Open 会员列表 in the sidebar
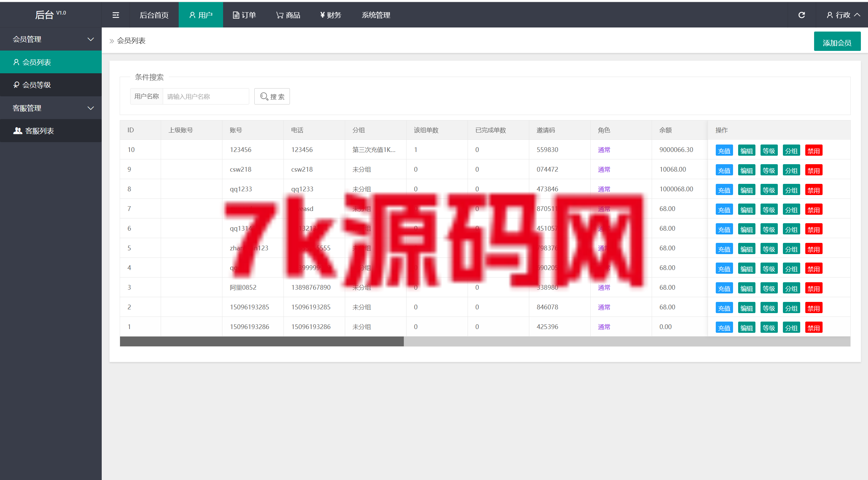The height and width of the screenshot is (480, 868). [x=51, y=62]
